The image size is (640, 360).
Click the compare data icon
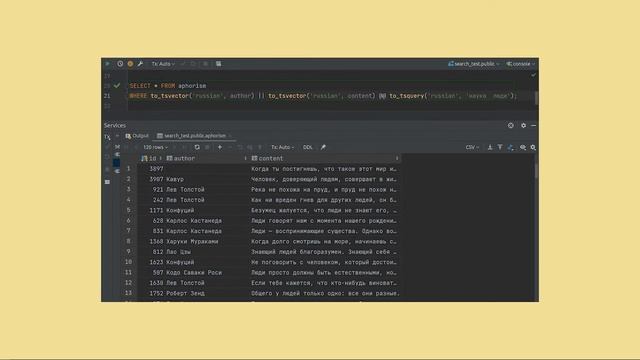(x=511, y=147)
